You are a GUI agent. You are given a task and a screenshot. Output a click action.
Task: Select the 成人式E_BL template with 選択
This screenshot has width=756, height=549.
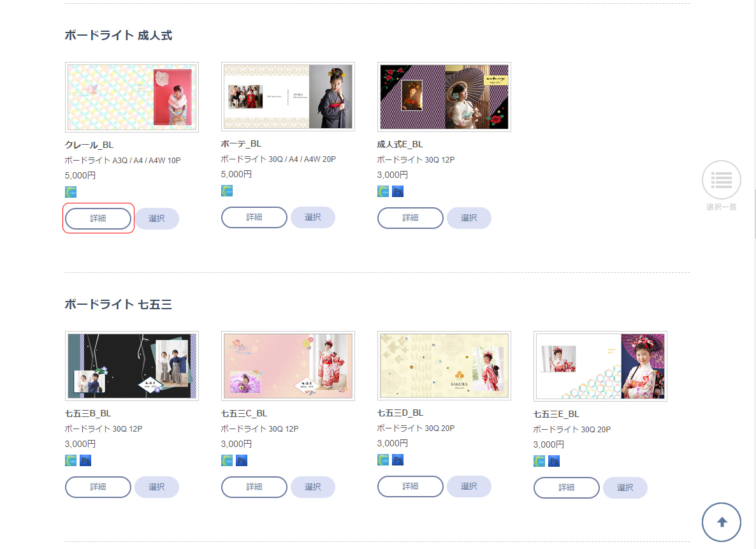coord(469,218)
